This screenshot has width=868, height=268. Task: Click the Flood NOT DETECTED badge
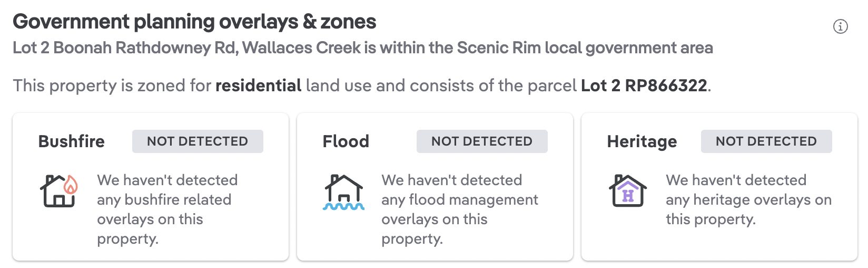[482, 141]
